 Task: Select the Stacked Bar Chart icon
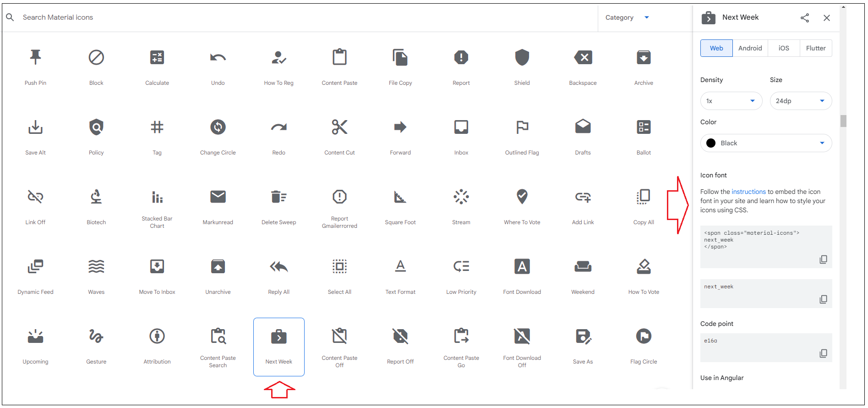point(157,197)
